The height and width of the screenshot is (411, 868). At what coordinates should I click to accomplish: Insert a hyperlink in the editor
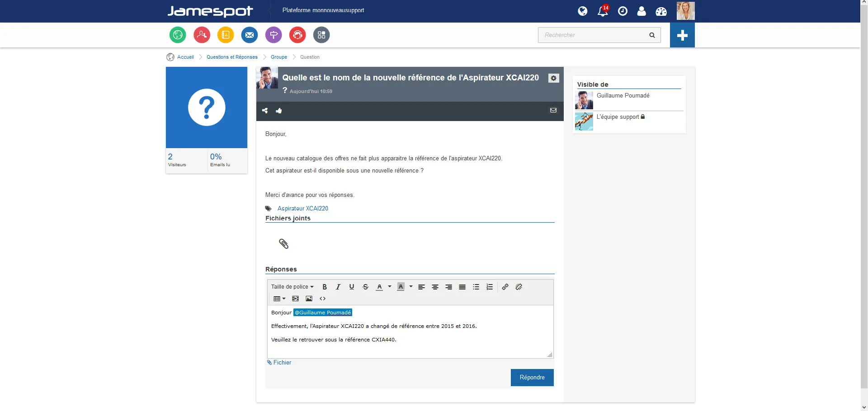pos(505,287)
